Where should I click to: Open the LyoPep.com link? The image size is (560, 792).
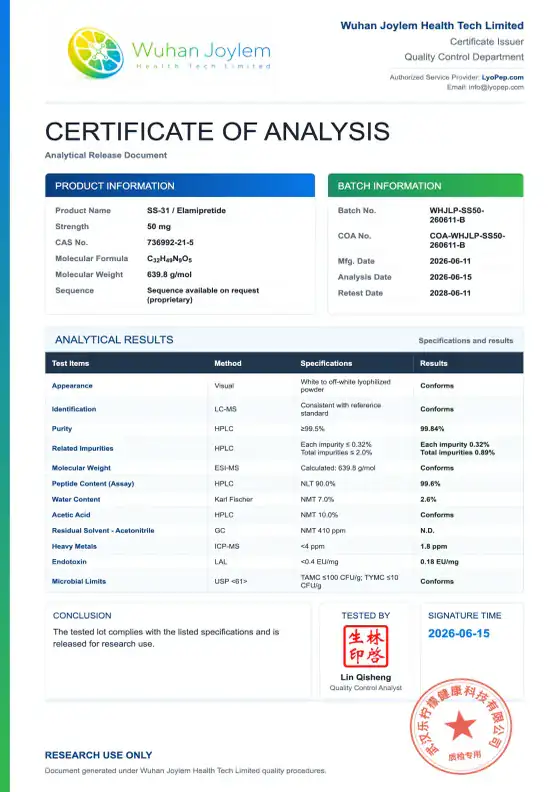click(502, 77)
